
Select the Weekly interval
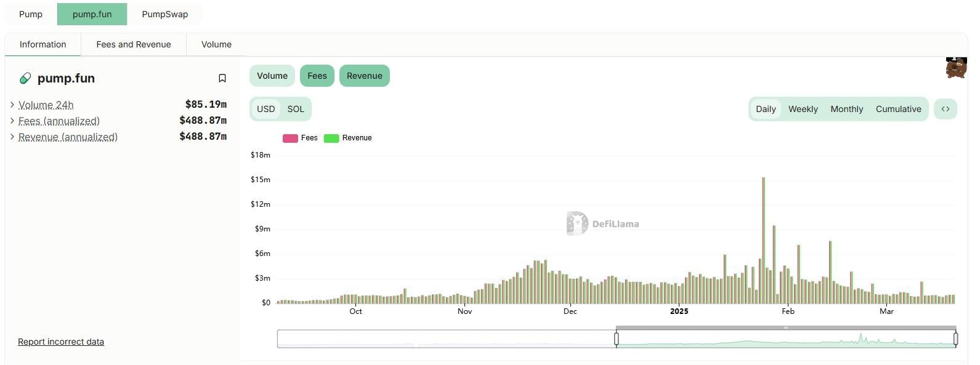803,109
